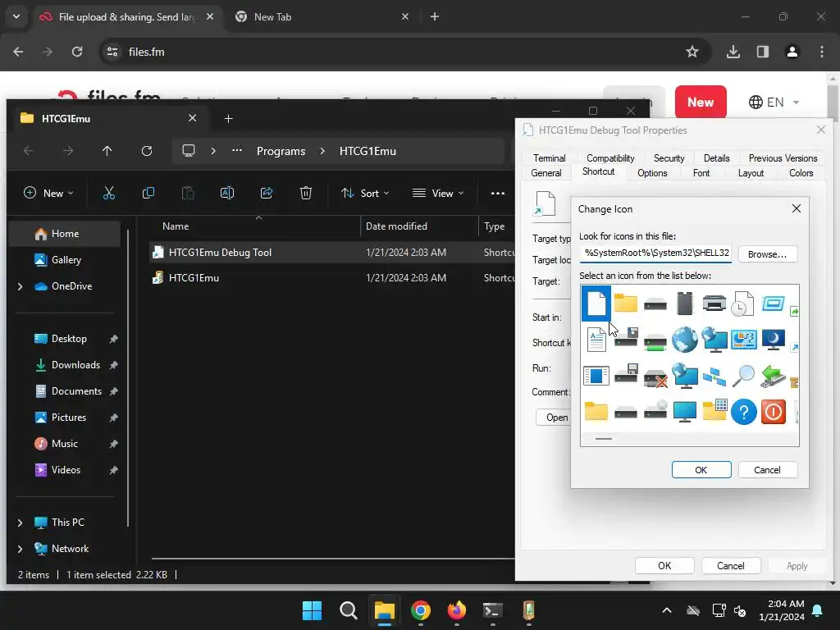The width and height of the screenshot is (840, 630).
Task: Switch to the New Tab Chrome tab
Action: [x=322, y=16]
